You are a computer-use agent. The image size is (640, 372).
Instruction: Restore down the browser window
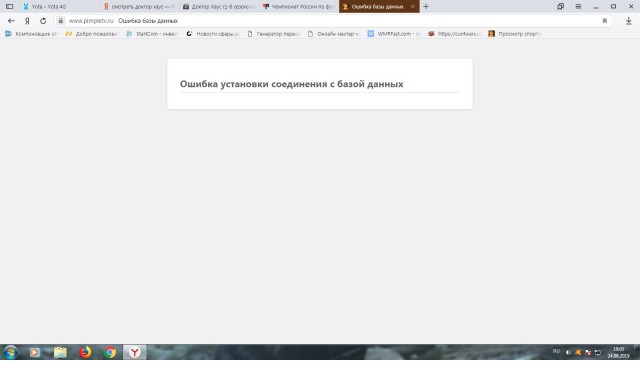tap(613, 7)
